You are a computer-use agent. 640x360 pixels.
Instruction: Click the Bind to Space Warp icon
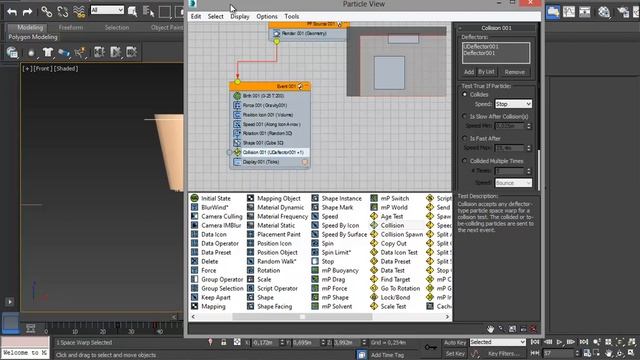pos(79,11)
